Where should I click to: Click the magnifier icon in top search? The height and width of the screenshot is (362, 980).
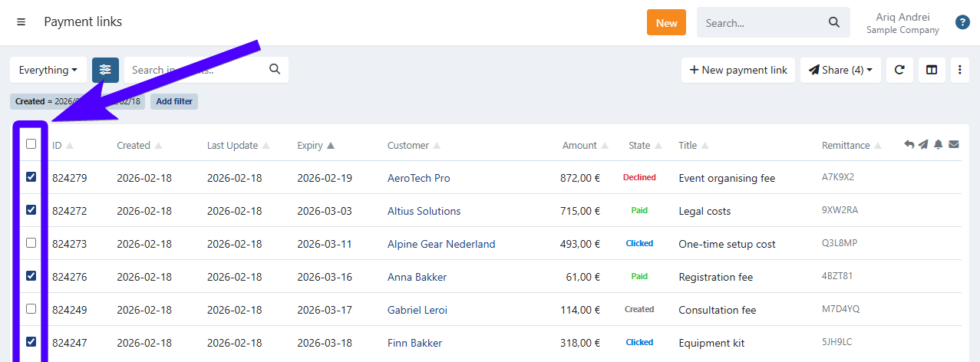pos(834,22)
